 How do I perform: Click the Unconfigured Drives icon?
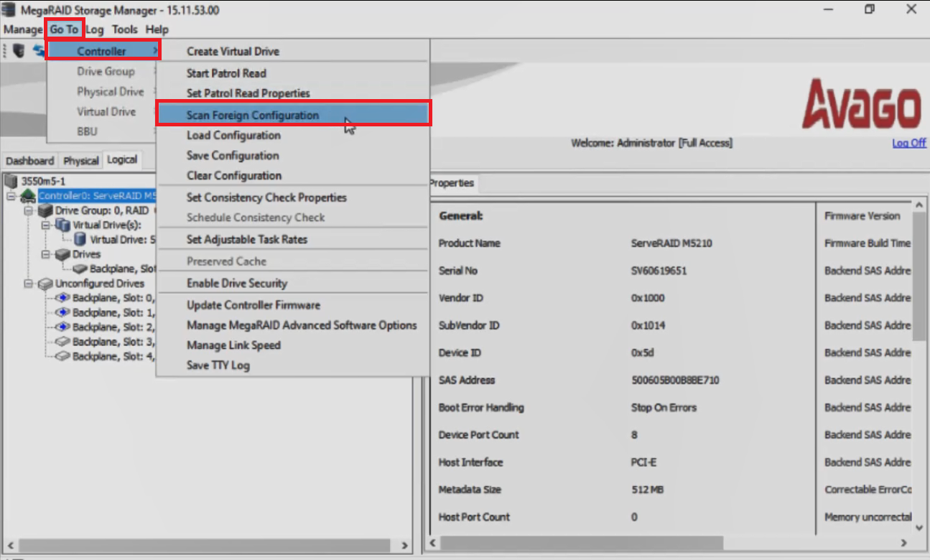[x=45, y=284]
